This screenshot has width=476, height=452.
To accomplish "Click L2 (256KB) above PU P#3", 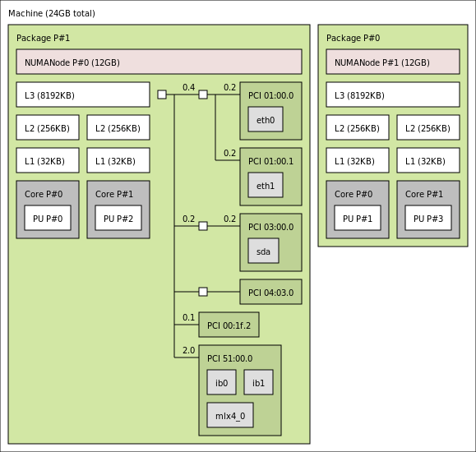I will coord(428,127).
